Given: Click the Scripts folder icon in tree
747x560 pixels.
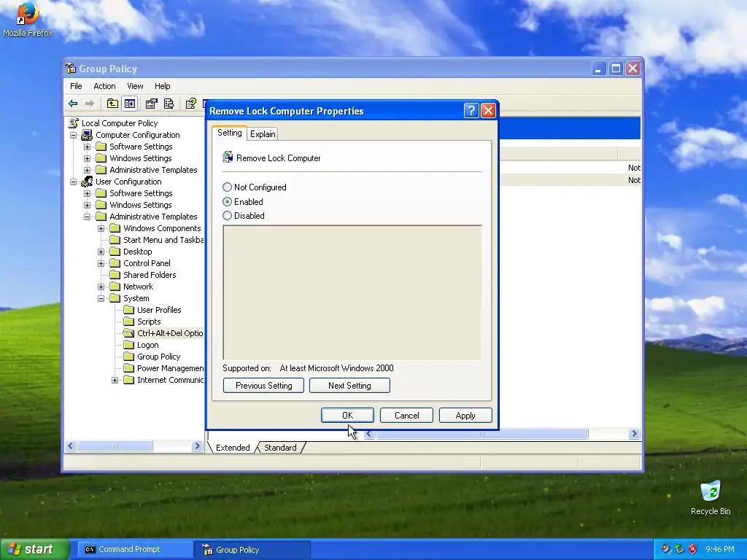Looking at the screenshot, I should pyautogui.click(x=128, y=322).
